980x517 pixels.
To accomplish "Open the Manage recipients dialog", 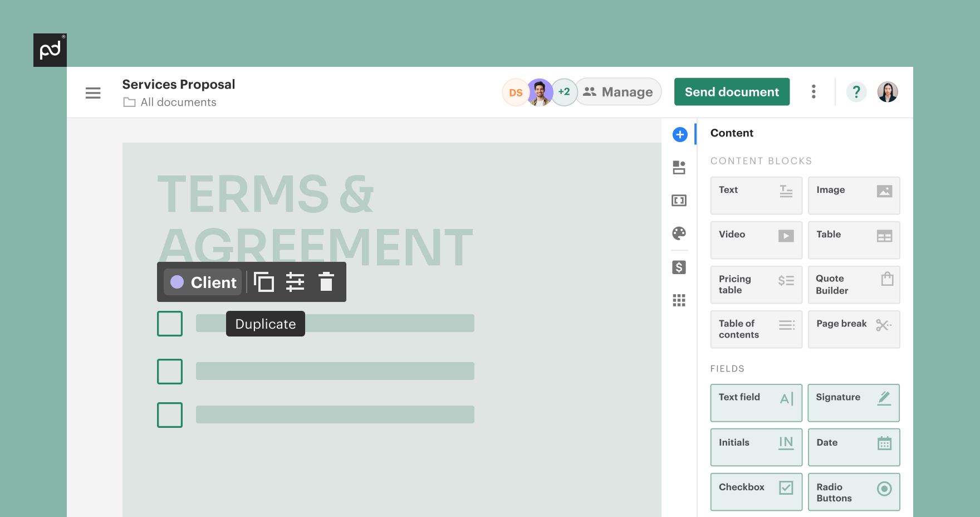I will click(618, 91).
